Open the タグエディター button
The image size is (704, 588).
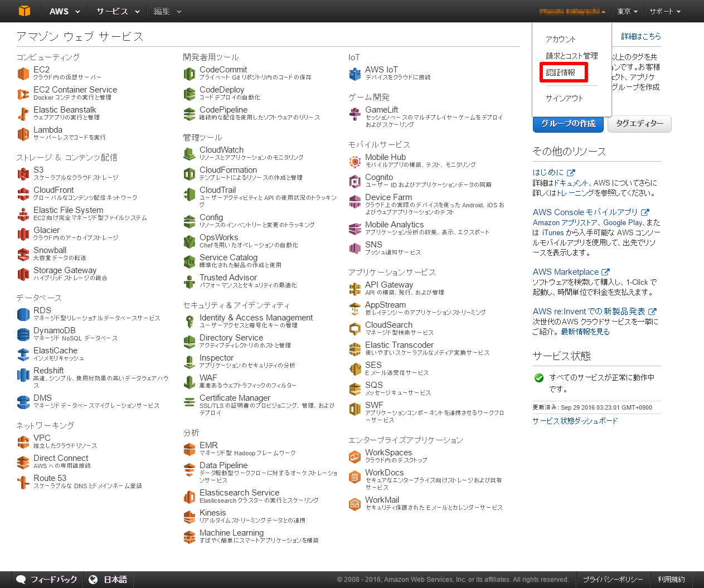click(x=640, y=124)
